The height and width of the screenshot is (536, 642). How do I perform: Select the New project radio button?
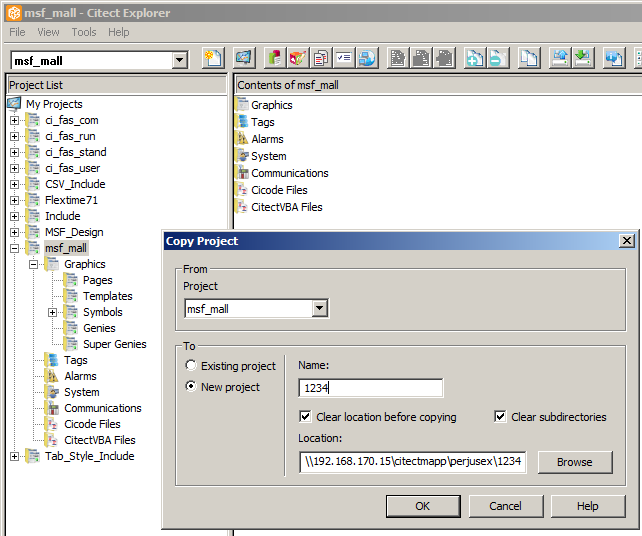click(191, 387)
